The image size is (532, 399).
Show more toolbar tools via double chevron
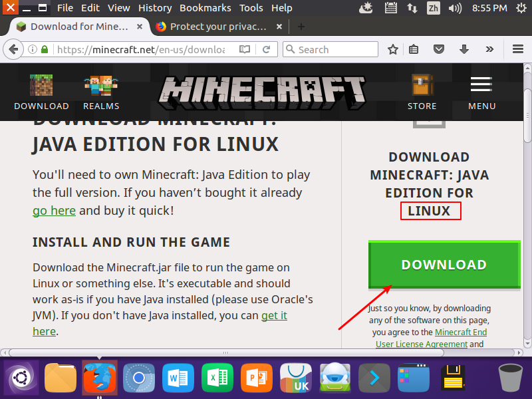coord(489,49)
